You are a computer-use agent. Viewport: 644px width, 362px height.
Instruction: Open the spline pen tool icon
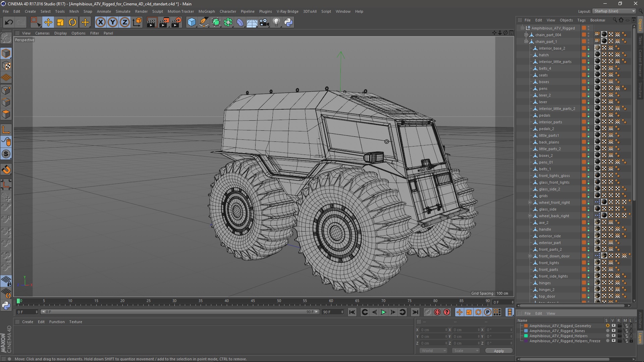[204, 22]
